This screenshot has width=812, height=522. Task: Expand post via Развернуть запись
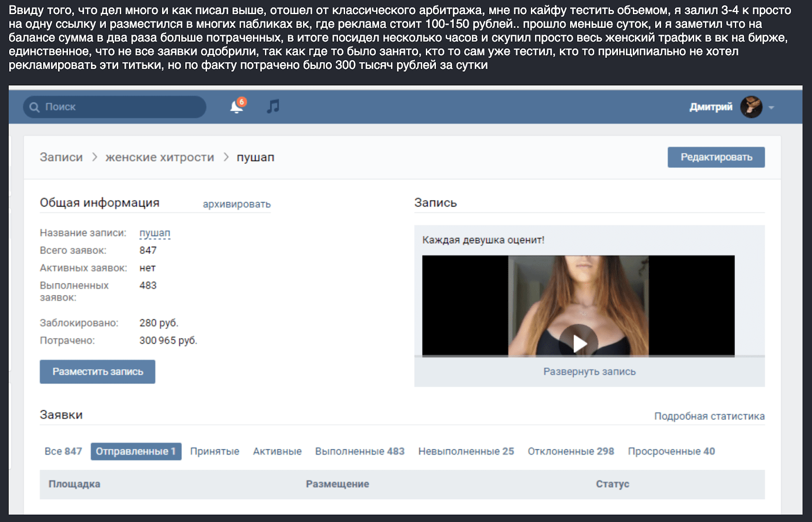[x=589, y=372]
